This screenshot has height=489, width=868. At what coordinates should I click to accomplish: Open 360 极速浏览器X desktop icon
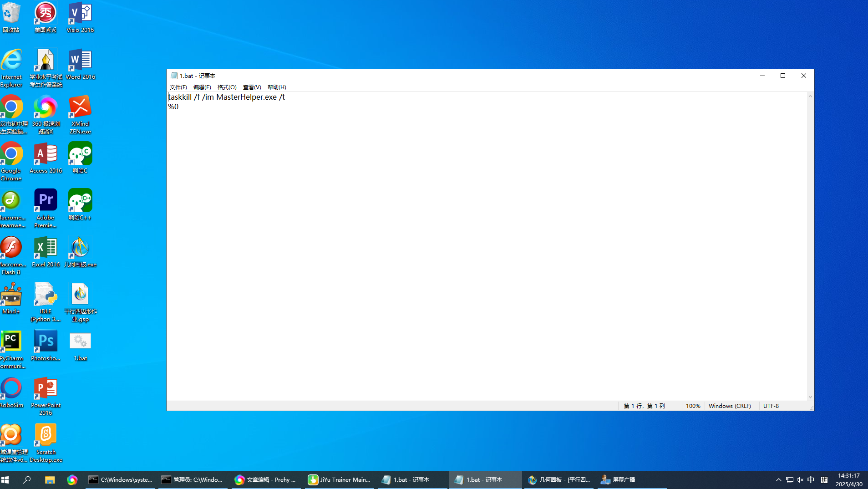(46, 115)
